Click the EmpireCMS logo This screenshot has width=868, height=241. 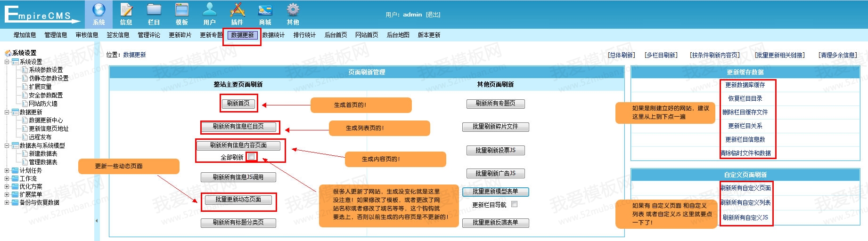tap(42, 14)
